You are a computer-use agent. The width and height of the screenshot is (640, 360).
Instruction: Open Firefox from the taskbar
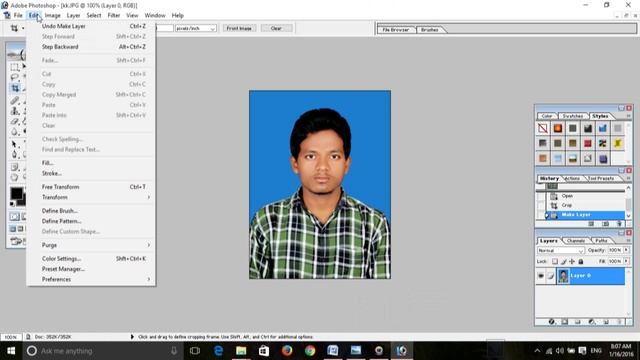click(287, 351)
